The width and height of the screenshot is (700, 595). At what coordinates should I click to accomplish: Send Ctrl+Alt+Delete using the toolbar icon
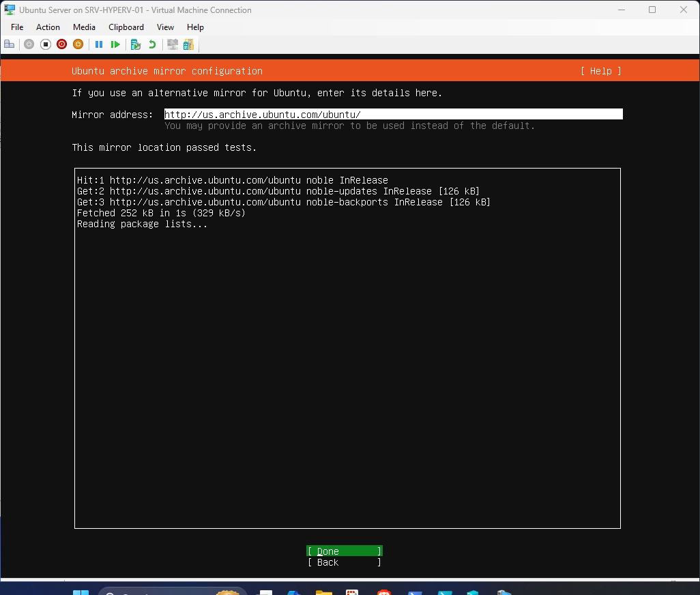tap(9, 44)
